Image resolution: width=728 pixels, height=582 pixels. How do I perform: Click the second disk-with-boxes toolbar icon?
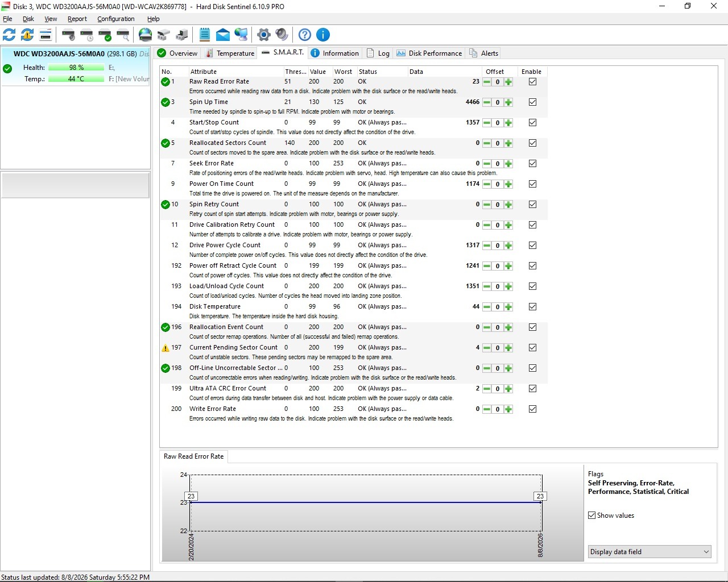pos(182,35)
